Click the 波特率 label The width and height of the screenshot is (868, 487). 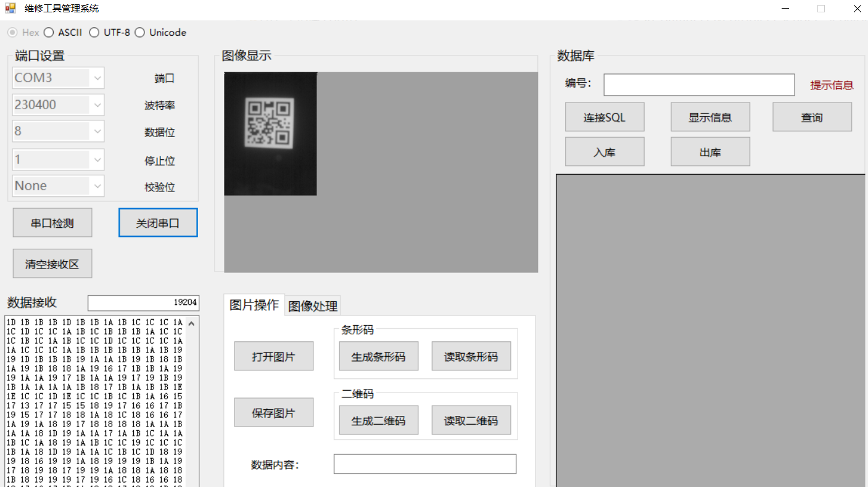pos(160,106)
